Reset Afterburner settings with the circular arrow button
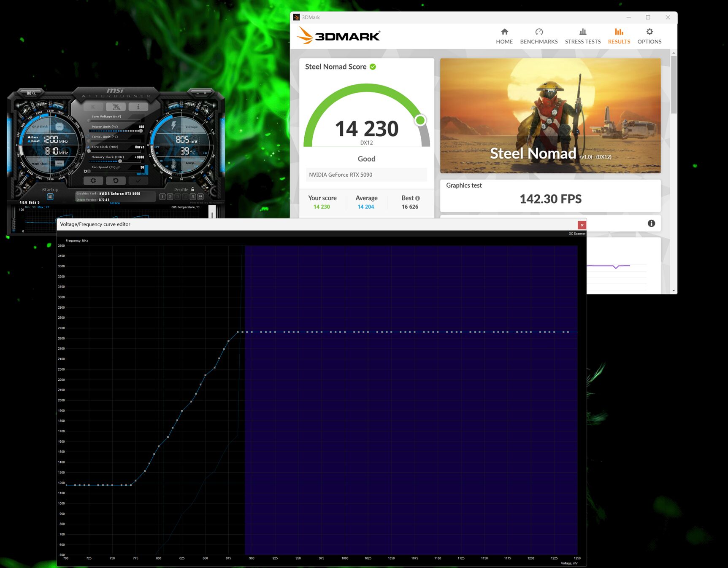 116,180
